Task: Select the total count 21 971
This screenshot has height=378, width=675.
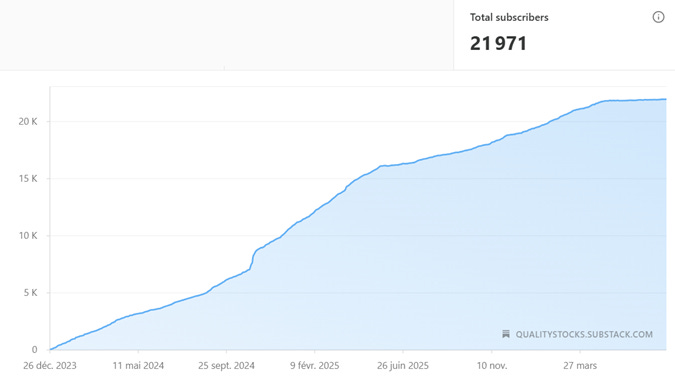Action: [498, 43]
